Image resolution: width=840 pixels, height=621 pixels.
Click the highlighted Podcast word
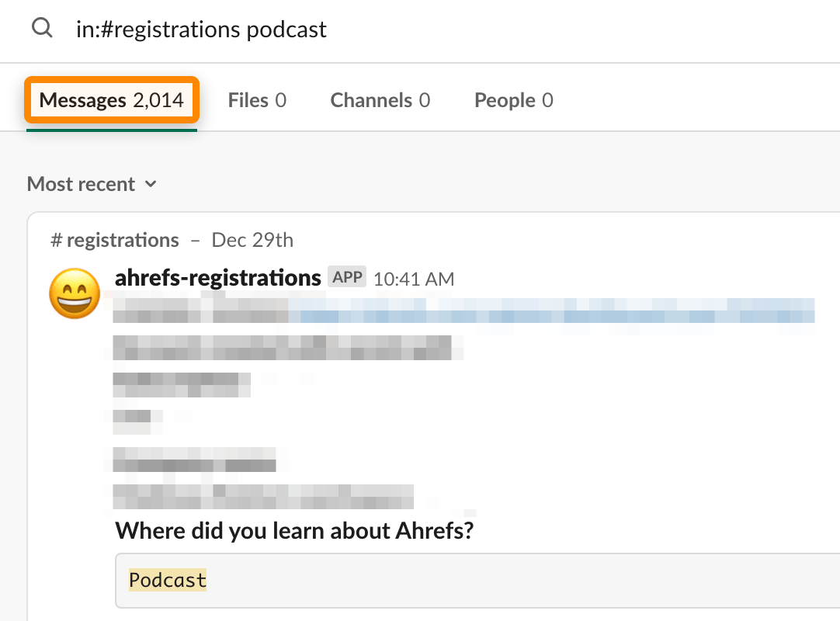pos(168,580)
